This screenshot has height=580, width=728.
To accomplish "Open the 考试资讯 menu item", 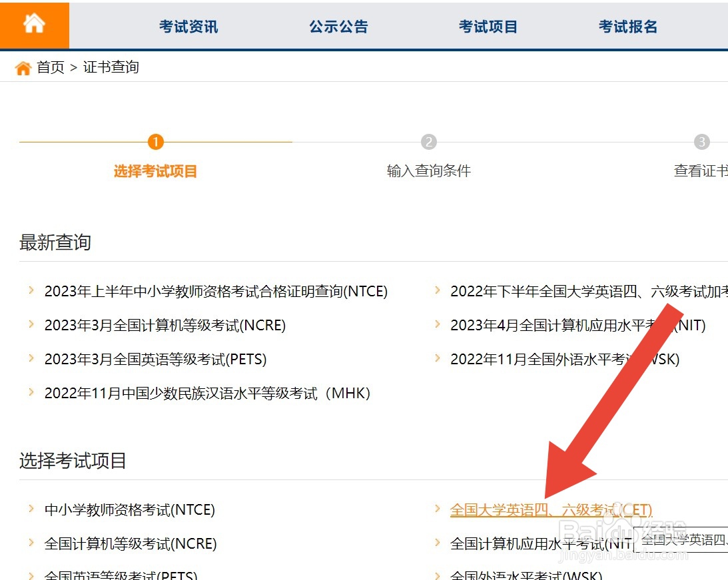I will point(188,26).
